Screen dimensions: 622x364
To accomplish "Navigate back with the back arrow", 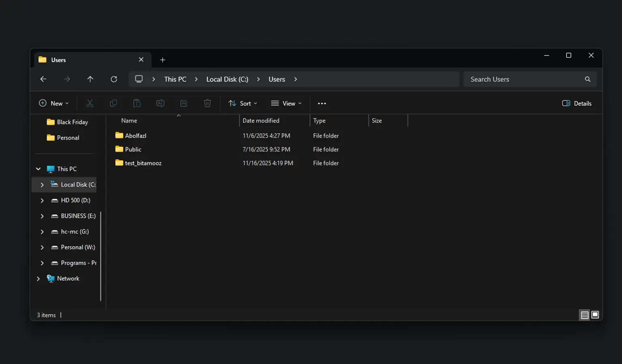I will coord(43,79).
